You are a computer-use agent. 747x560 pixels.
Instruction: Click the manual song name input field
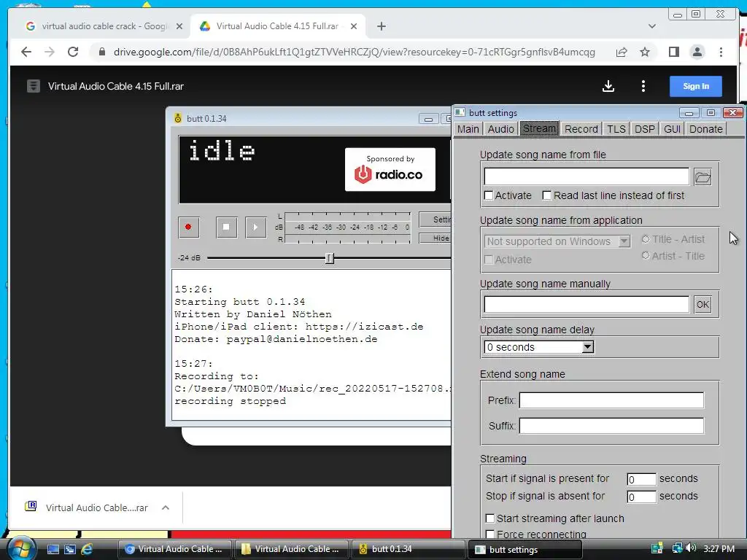click(x=587, y=305)
